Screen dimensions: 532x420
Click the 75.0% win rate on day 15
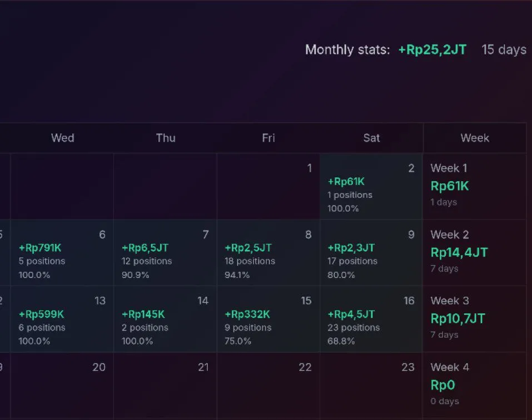pos(238,341)
